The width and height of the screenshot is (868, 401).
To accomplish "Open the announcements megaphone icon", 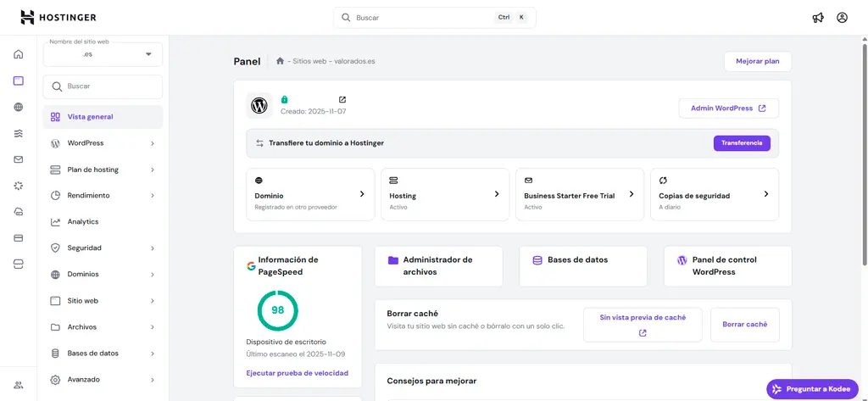I will pyautogui.click(x=818, y=17).
